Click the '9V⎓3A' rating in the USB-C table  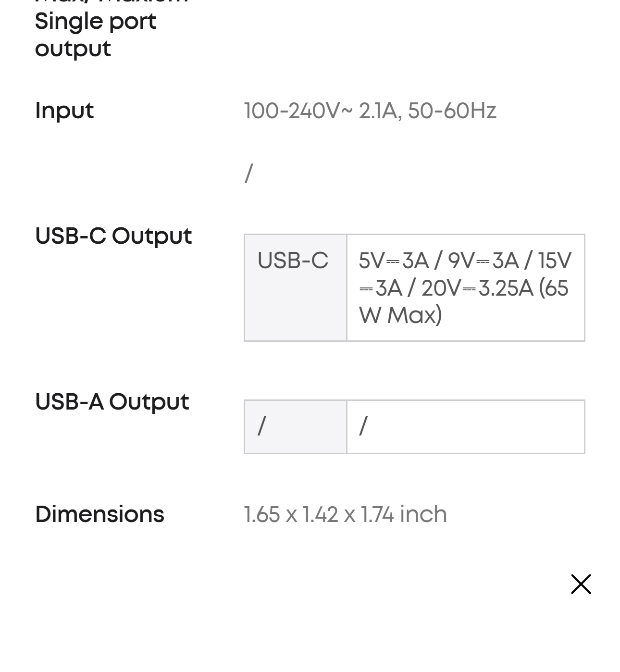pyautogui.click(x=483, y=261)
